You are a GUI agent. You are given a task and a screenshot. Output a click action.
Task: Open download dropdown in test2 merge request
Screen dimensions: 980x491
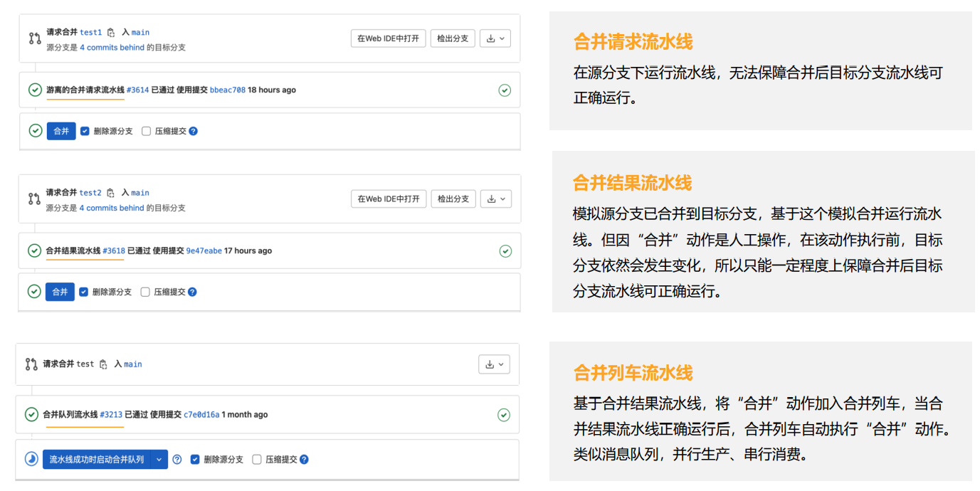click(x=495, y=199)
